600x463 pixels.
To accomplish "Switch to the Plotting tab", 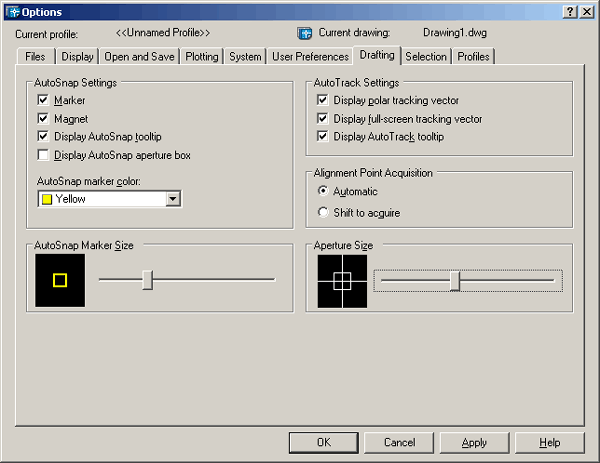I will click(x=202, y=57).
